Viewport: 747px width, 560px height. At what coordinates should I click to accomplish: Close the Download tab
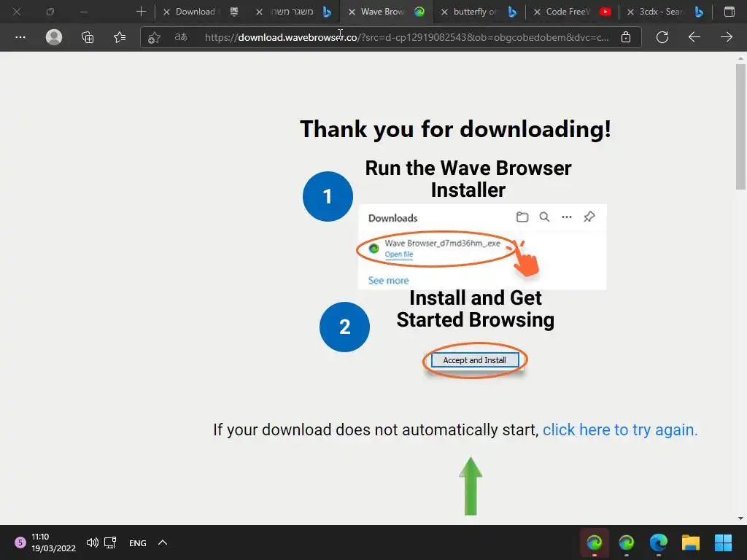[x=167, y=12]
